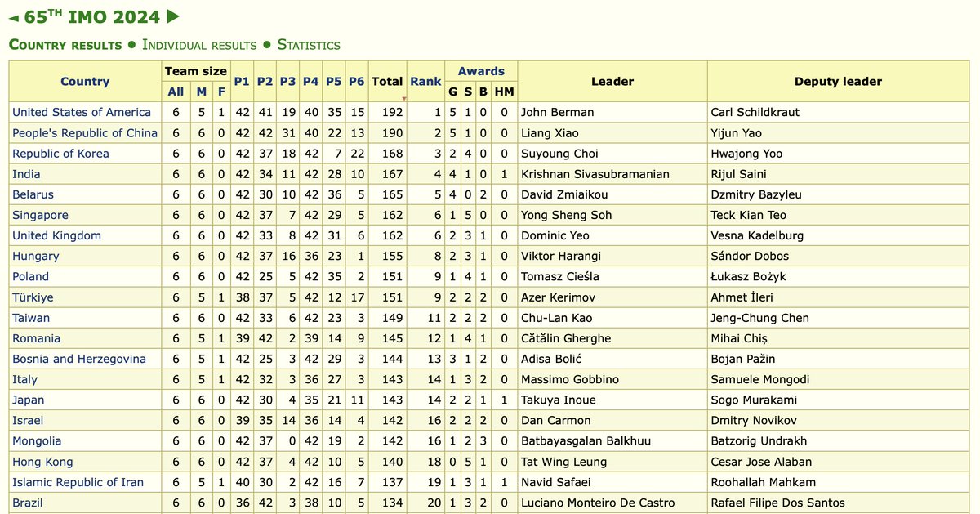Open the Mongolia country link
Screen dimensions: 980x514
[37, 441]
